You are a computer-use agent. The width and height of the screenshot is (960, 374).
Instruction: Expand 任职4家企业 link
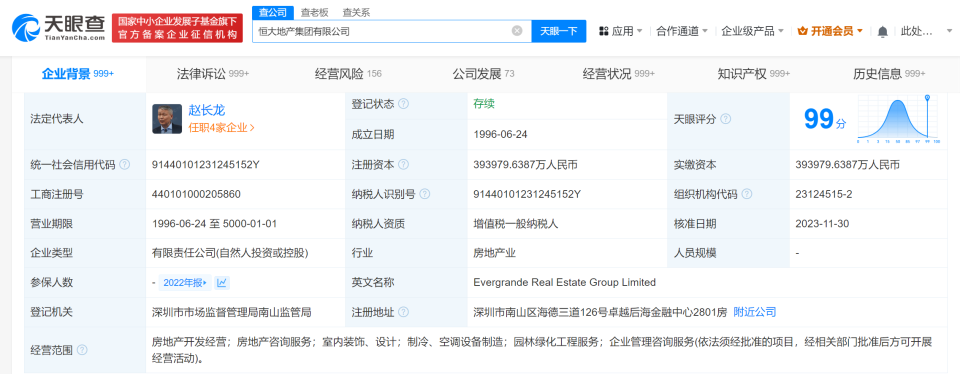(221, 128)
